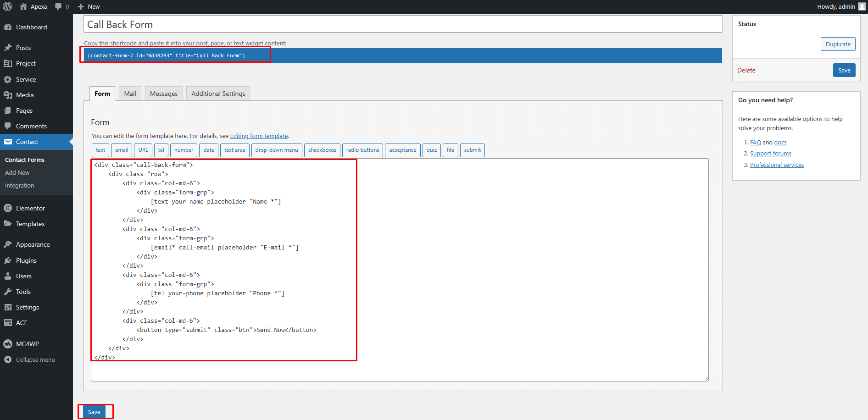
Task: Insert a submit tag
Action: (473, 150)
